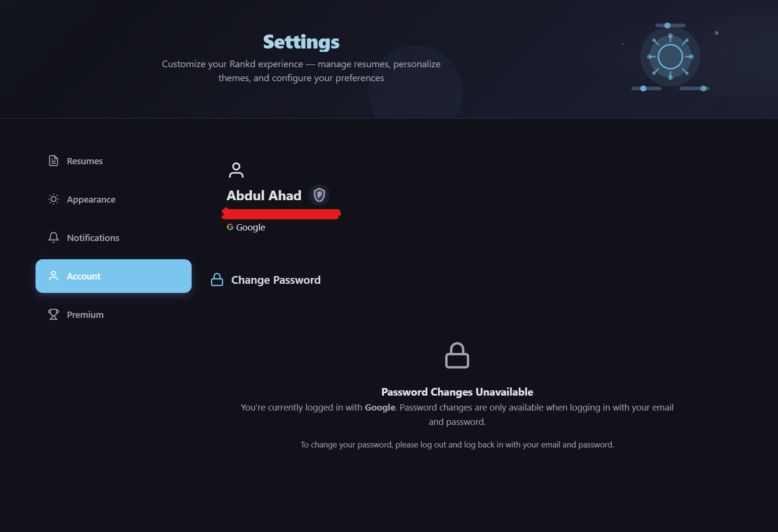Switch to the Notifications settings section
Viewport: 778px width, 532px height.
(x=93, y=237)
